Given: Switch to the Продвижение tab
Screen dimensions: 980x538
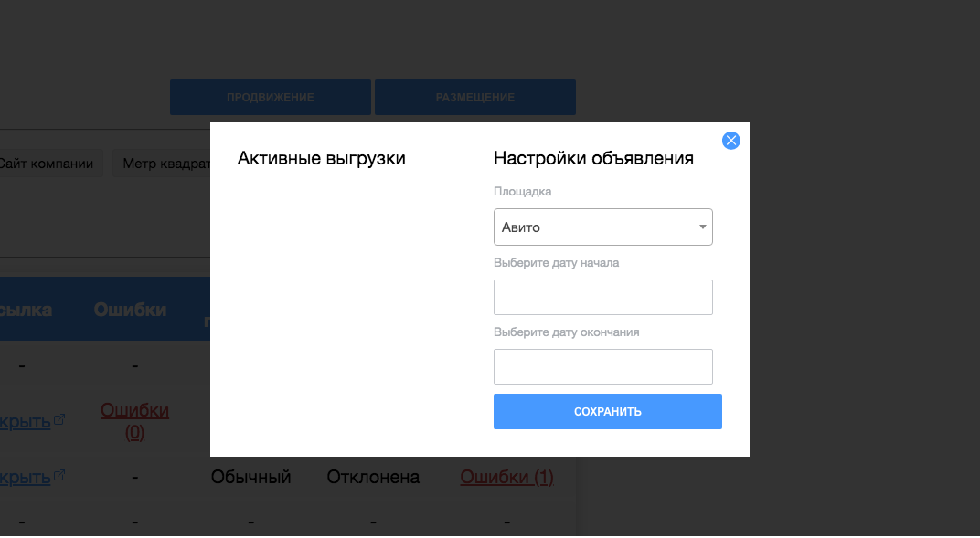Looking at the screenshot, I should tap(270, 98).
